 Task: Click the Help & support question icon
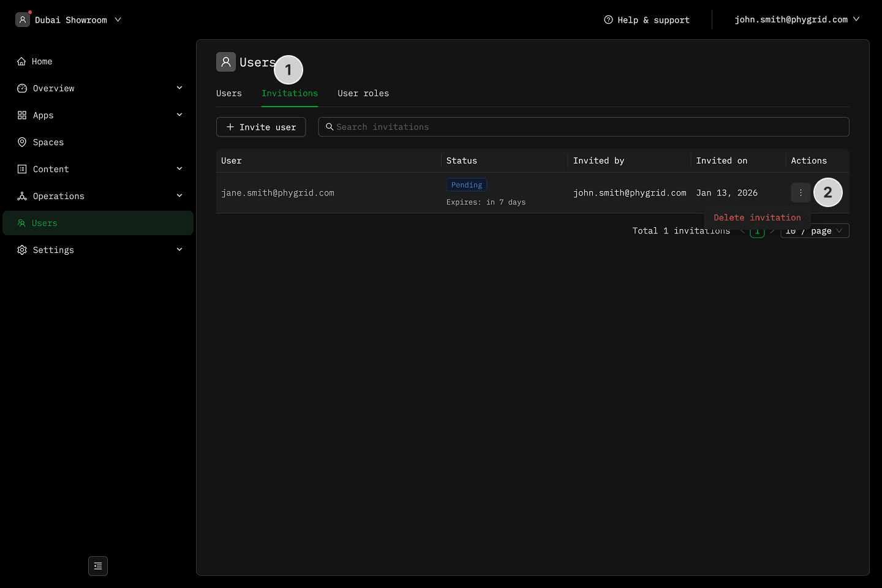pos(608,20)
